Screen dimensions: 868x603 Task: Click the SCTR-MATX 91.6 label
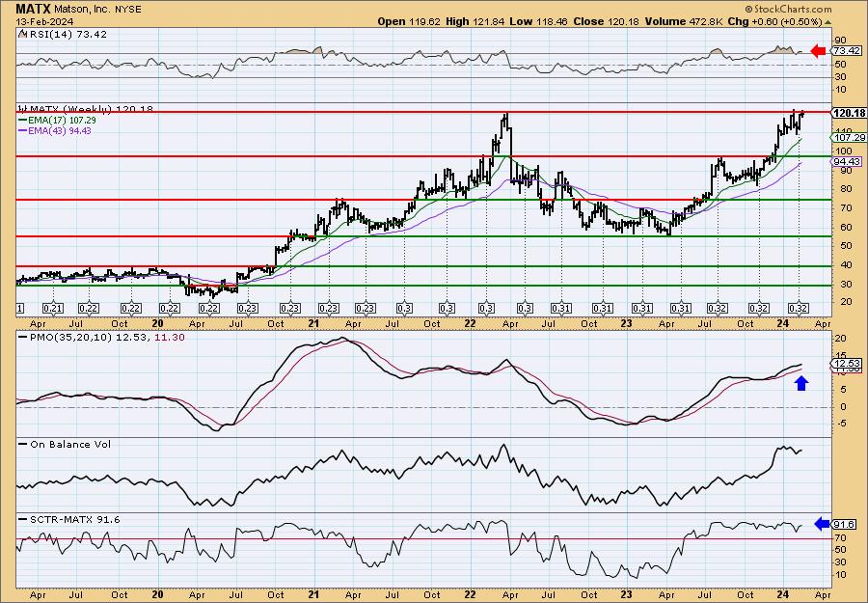point(73,519)
